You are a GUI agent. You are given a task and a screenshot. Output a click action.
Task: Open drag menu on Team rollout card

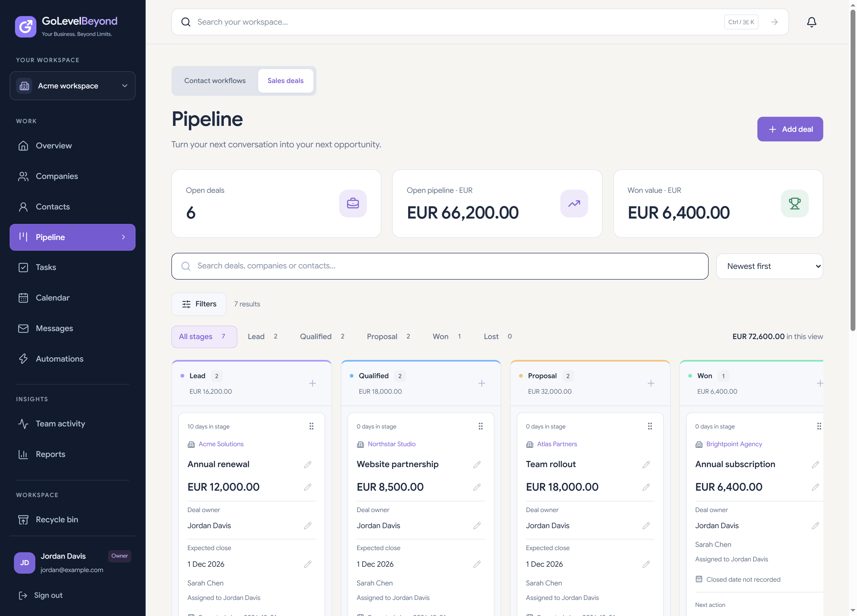click(649, 426)
